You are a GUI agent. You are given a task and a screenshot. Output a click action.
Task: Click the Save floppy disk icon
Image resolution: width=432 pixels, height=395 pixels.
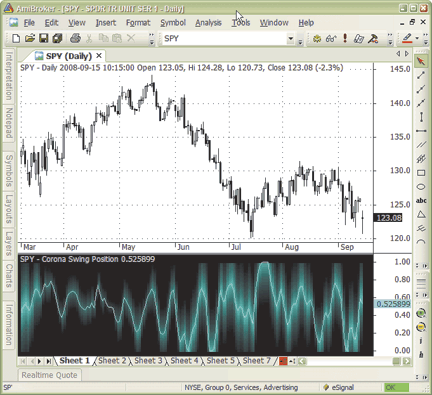point(44,38)
